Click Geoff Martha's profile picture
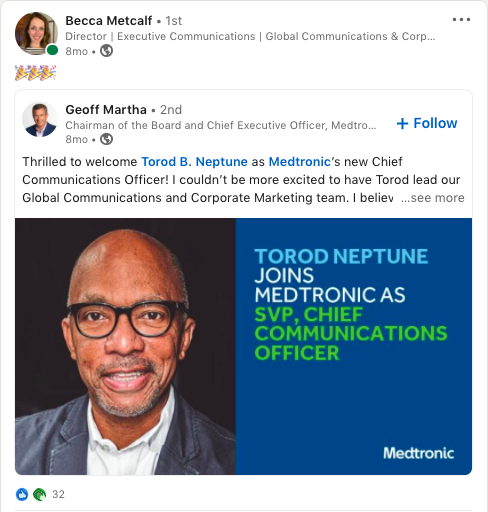This screenshot has height=512, width=488. [x=40, y=119]
